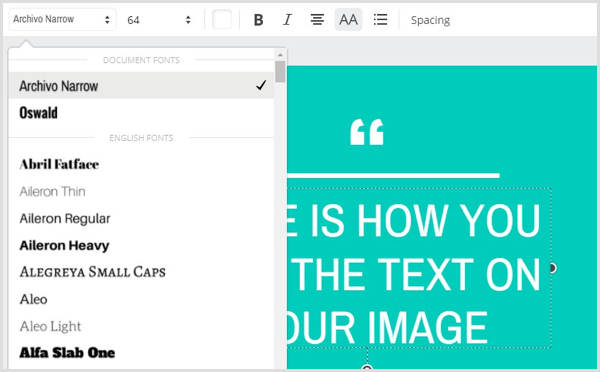Open the Archivo Narrow font dropdown

tap(62, 20)
